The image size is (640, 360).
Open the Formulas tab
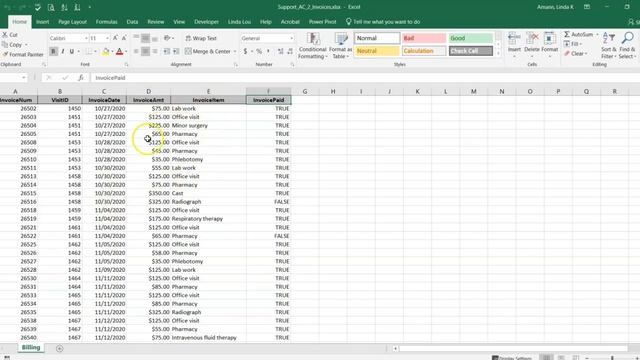click(x=107, y=22)
